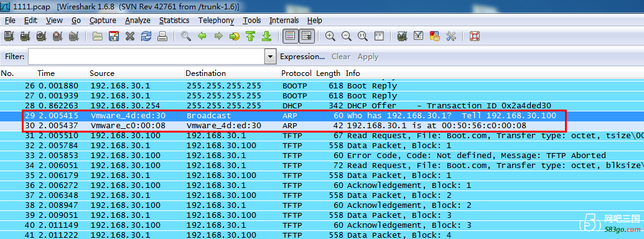Find a packet magnifier icon
Image resolution: width=644 pixels, height=239 pixels.
click(x=186, y=36)
